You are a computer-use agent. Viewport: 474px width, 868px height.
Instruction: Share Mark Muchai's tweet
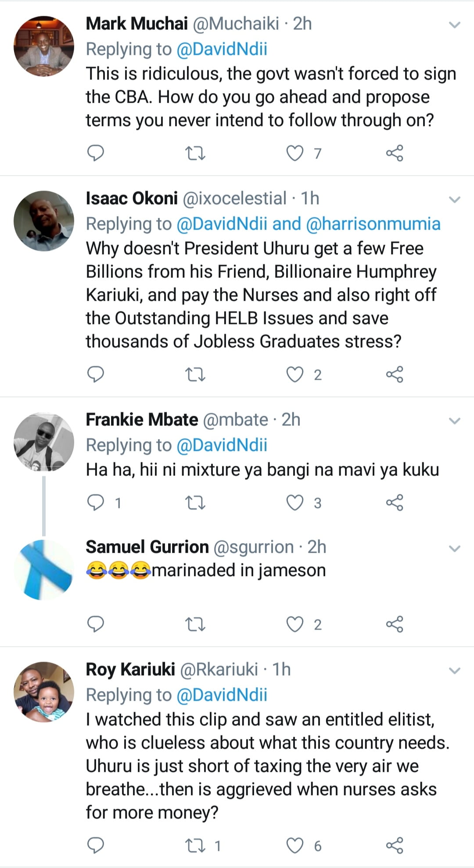click(x=394, y=153)
